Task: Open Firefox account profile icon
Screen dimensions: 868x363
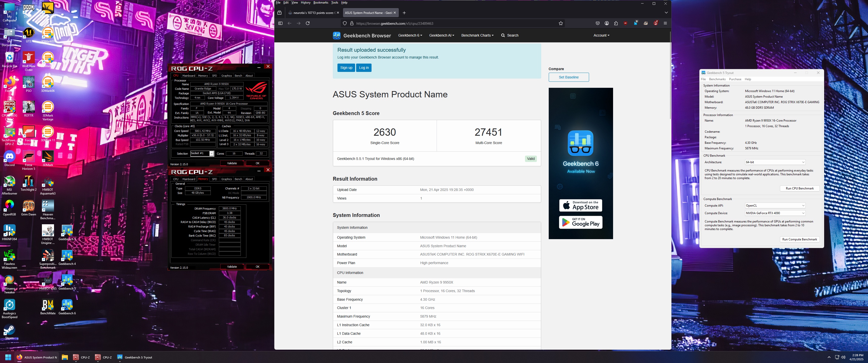Action: [607, 23]
